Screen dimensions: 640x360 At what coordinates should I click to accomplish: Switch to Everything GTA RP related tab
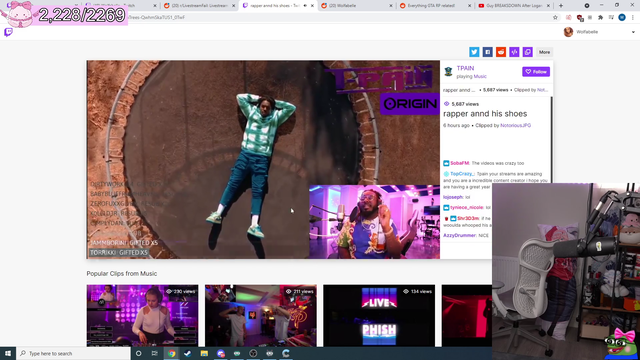pos(435,6)
